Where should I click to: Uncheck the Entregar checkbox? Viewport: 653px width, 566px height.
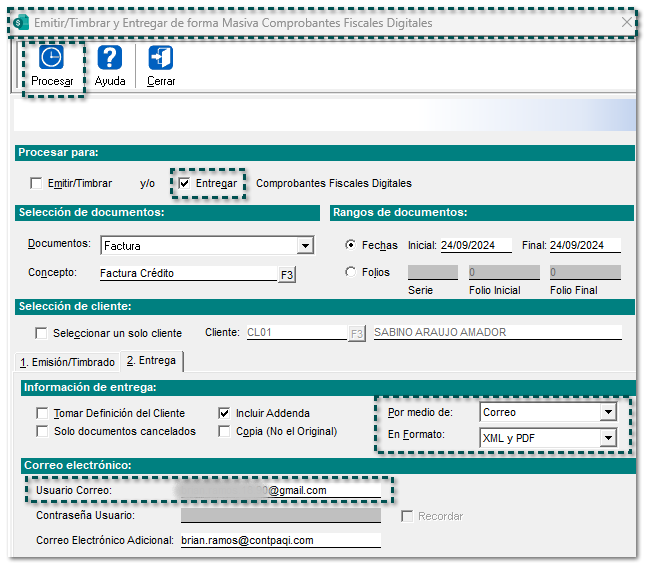coord(184,184)
